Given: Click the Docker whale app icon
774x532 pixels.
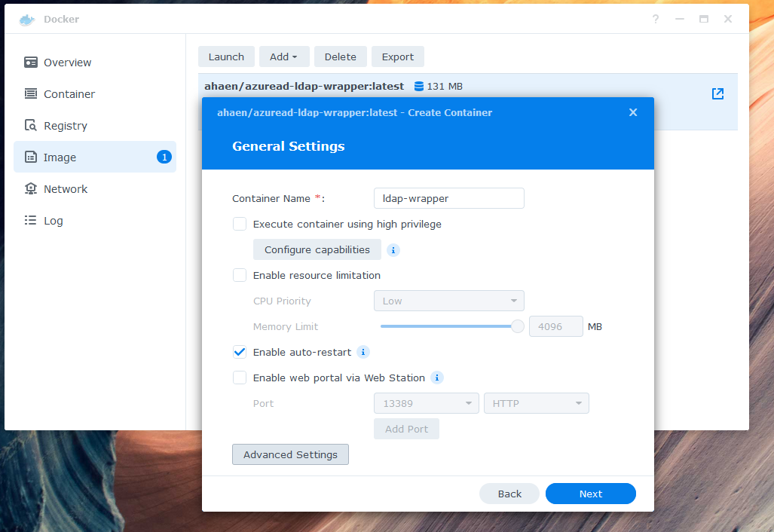Looking at the screenshot, I should point(27,20).
